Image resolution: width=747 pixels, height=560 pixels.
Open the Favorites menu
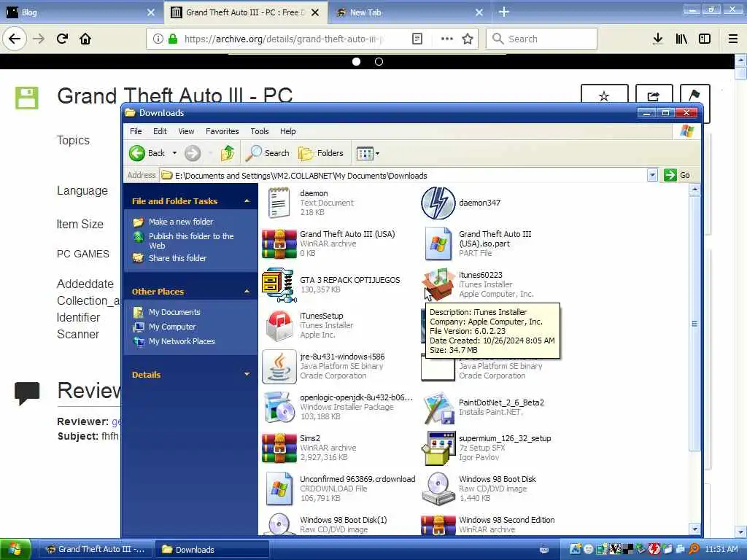[222, 131]
